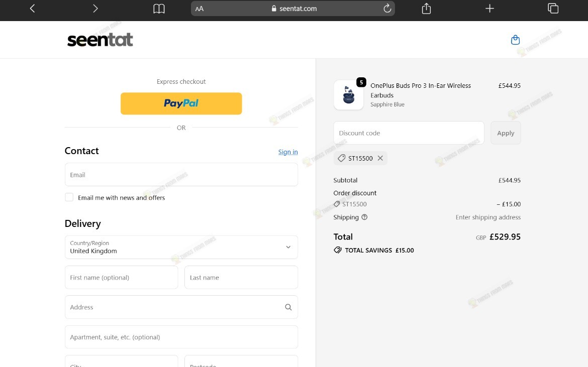
Task: Click the Email input field
Action: pyautogui.click(x=181, y=175)
